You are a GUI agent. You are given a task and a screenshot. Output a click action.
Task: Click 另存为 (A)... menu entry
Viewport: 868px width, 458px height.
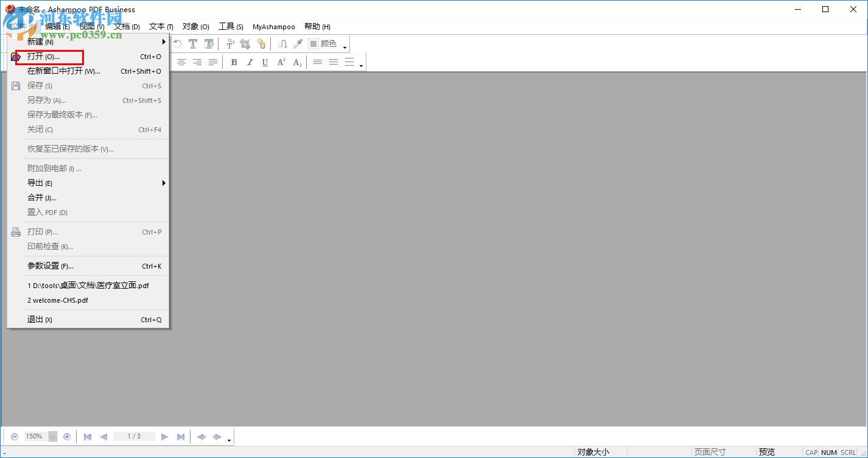click(x=88, y=100)
